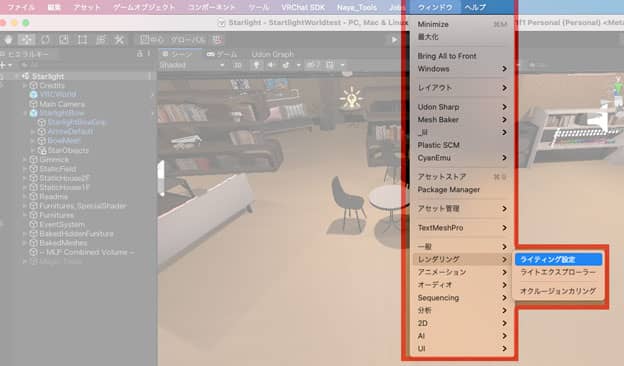Screen dimensions: 624x366
Task: Toggle scene audio speaker button
Action: point(271,65)
